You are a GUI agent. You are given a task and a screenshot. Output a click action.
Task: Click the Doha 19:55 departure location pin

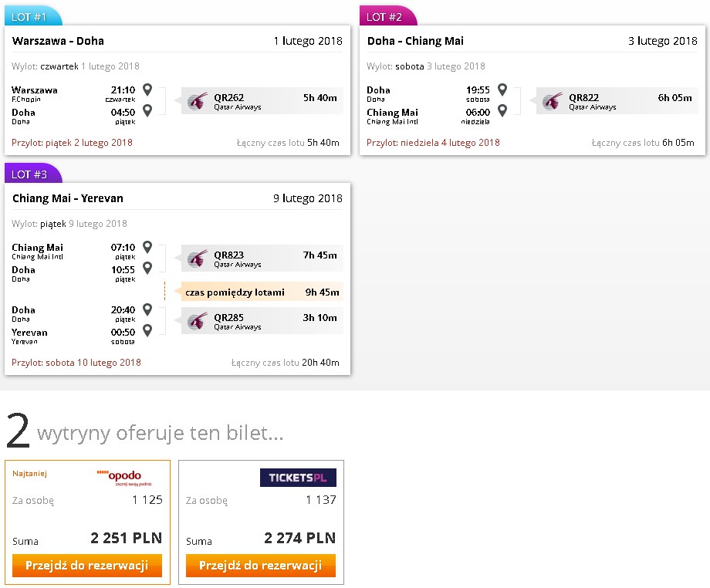[502, 90]
